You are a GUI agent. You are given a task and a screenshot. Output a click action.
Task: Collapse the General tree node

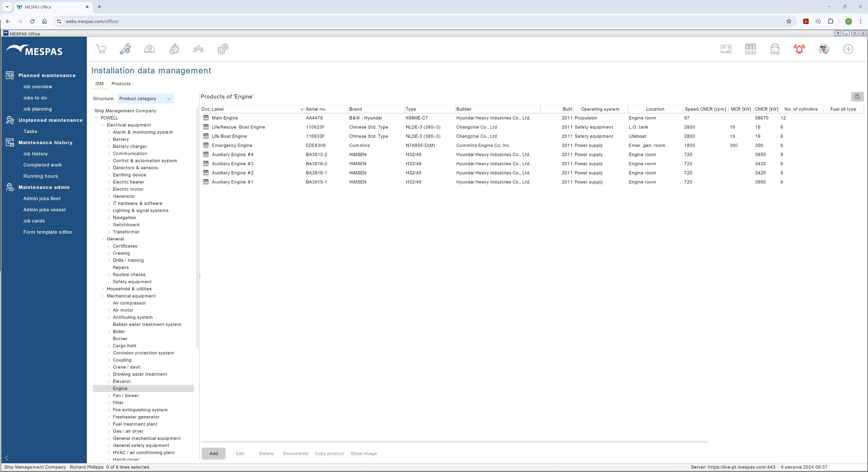[103, 239]
